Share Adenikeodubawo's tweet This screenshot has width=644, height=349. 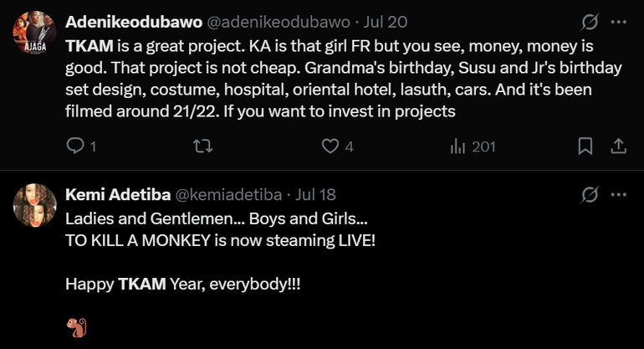(x=619, y=146)
